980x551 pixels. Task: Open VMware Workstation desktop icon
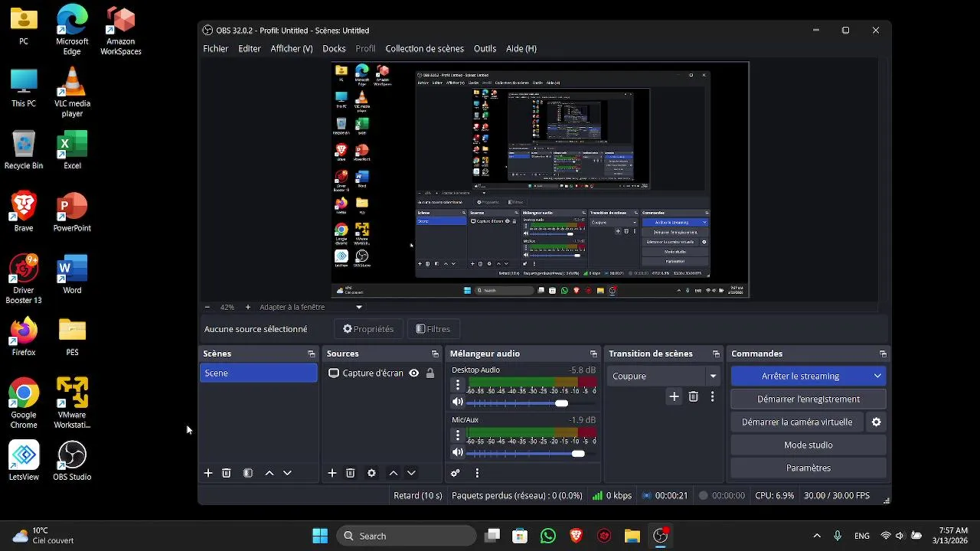[72, 403]
